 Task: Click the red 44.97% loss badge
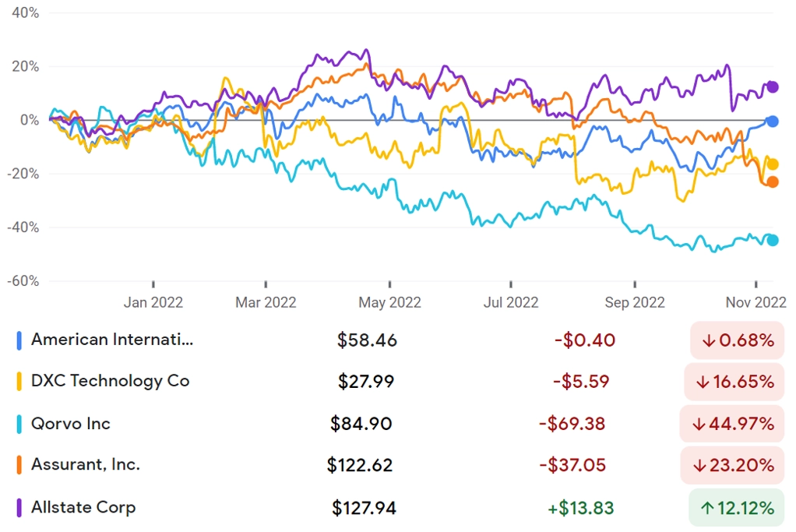pyautogui.click(x=732, y=424)
